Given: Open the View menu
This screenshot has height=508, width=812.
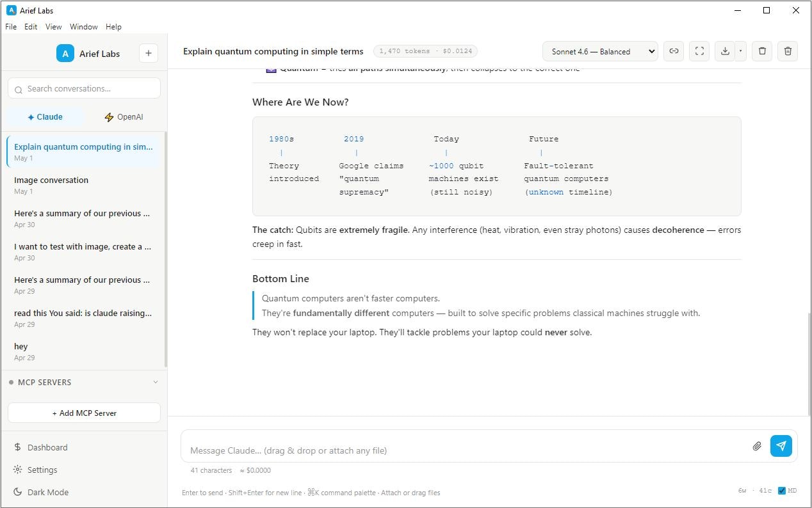Looking at the screenshot, I should pos(54,27).
